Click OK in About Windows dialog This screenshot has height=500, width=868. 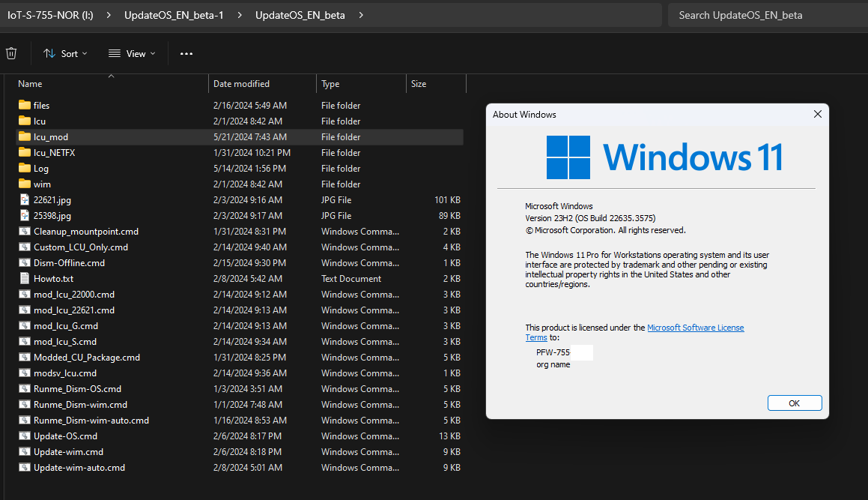[x=795, y=403]
